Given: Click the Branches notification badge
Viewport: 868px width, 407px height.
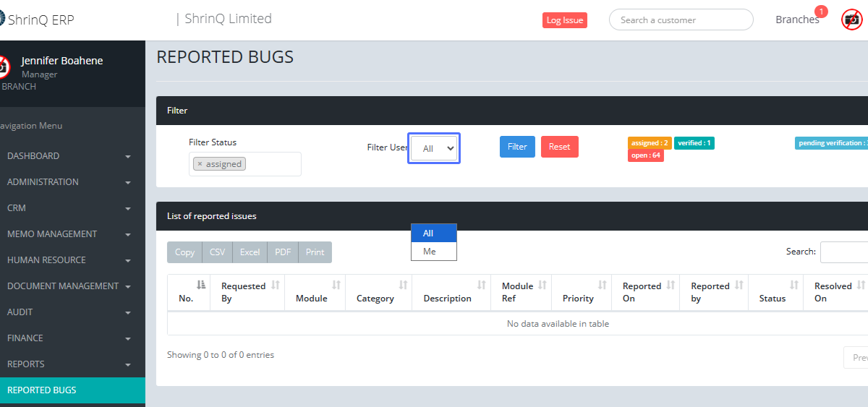Looking at the screenshot, I should (x=820, y=12).
